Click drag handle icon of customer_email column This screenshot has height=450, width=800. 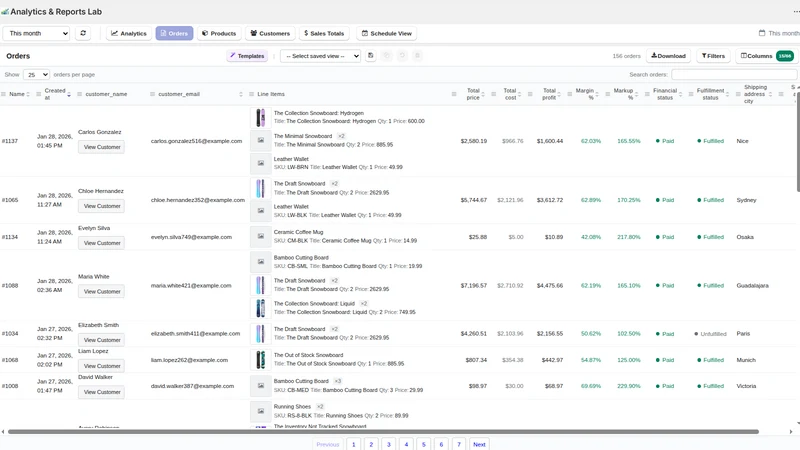(153, 94)
